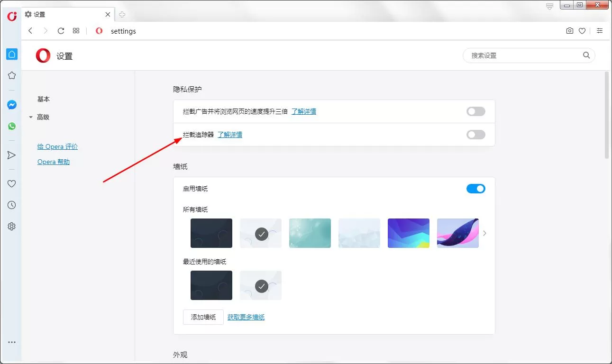Go back with the back arrow

(x=30, y=31)
